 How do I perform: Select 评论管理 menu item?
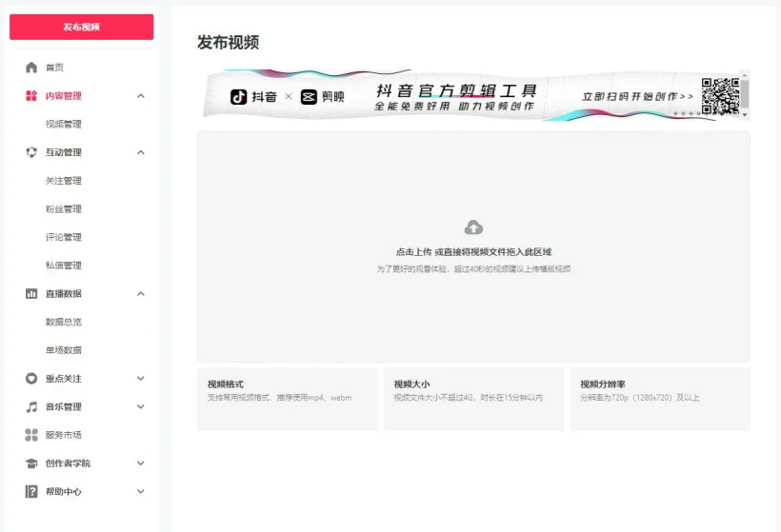[64, 237]
